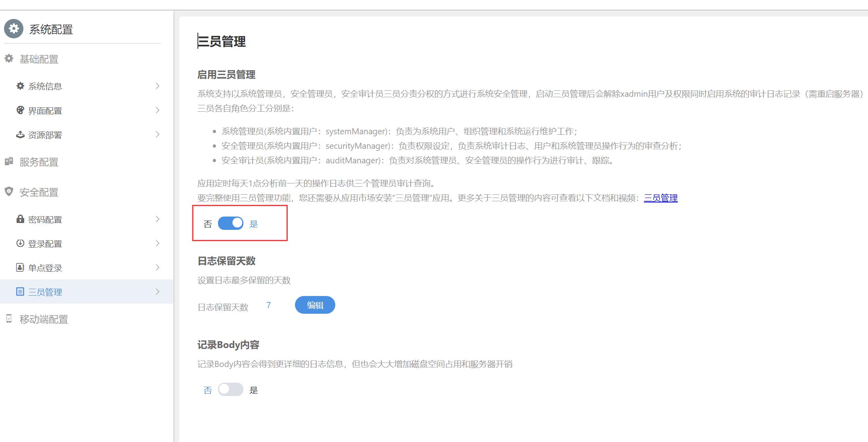Click the 编辑 button for log retention
Image resolution: width=868 pixels, height=442 pixels.
coord(315,305)
